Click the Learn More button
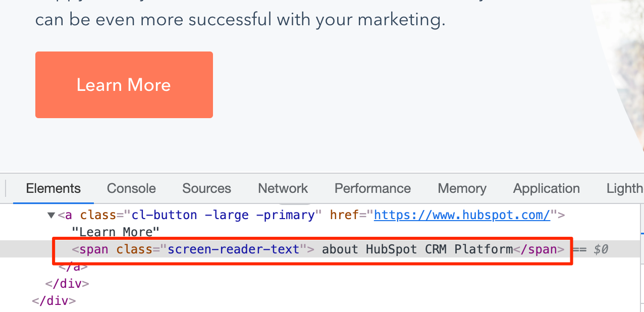The width and height of the screenshot is (644, 312). 124,84
